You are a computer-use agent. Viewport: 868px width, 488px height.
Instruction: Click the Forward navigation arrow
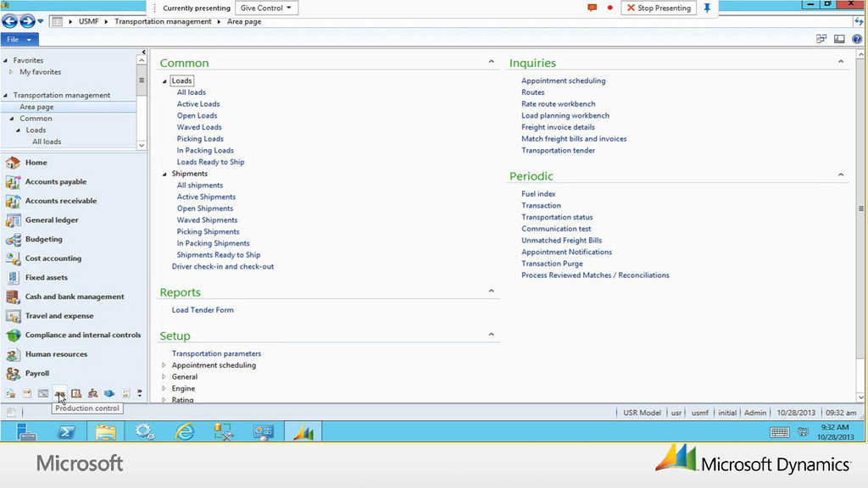point(27,21)
